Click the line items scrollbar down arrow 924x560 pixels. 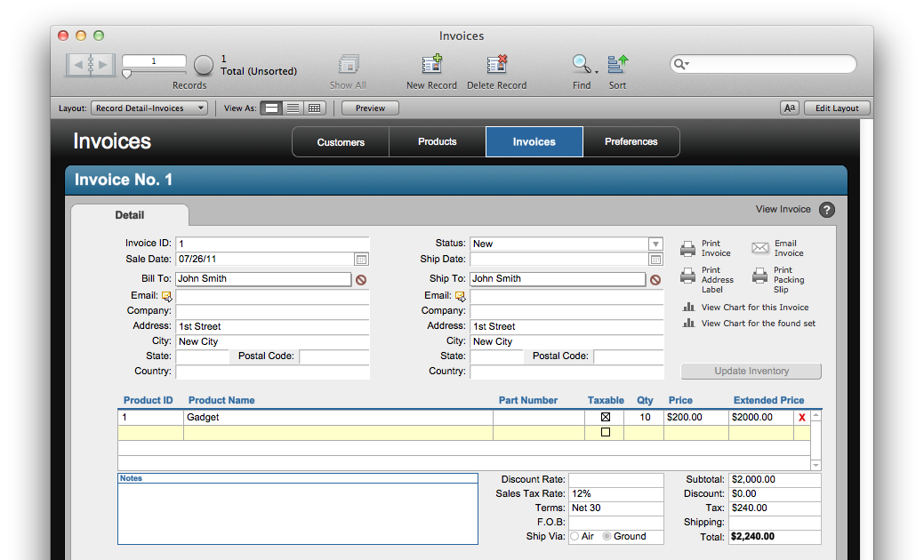816,465
